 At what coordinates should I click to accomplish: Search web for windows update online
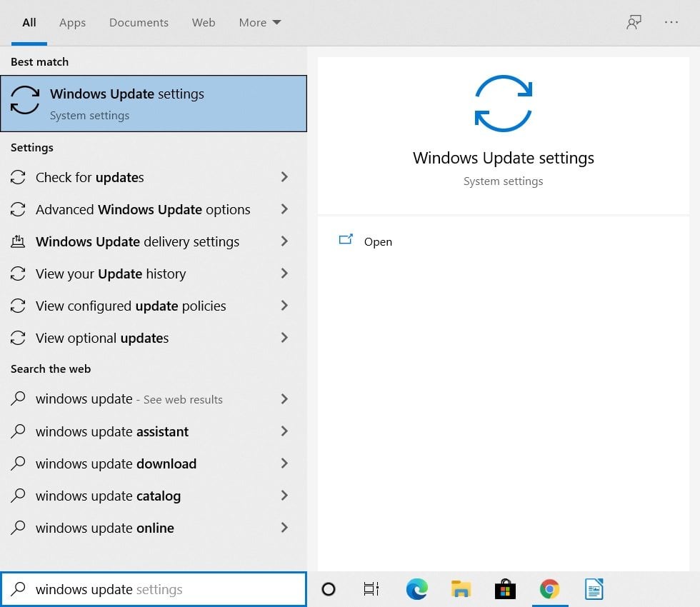[154, 528]
